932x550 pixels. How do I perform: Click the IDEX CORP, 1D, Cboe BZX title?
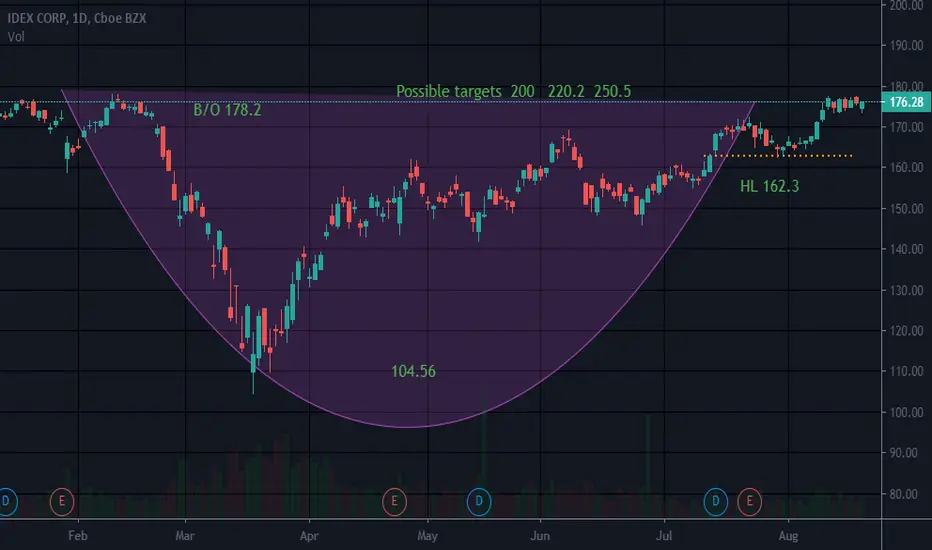(x=77, y=18)
